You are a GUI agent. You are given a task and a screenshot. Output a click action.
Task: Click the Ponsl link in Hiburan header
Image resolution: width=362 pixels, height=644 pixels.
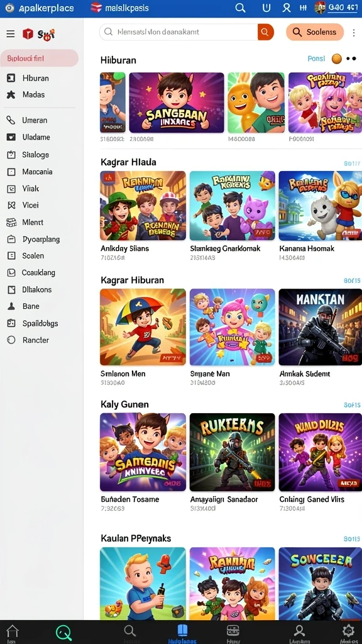316,58
